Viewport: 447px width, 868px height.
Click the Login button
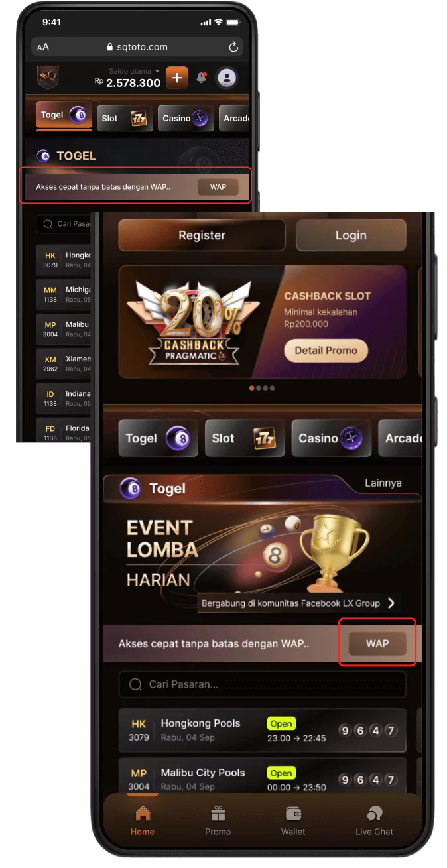[x=351, y=235]
